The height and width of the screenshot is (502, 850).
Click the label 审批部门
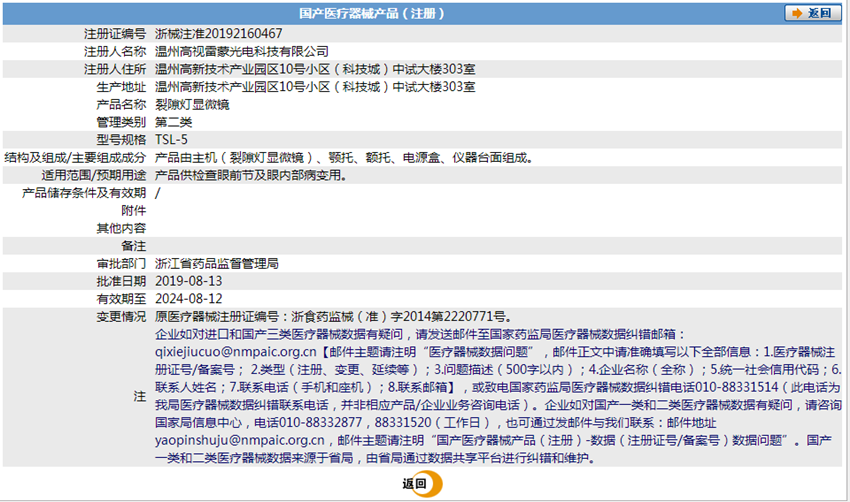(121, 263)
